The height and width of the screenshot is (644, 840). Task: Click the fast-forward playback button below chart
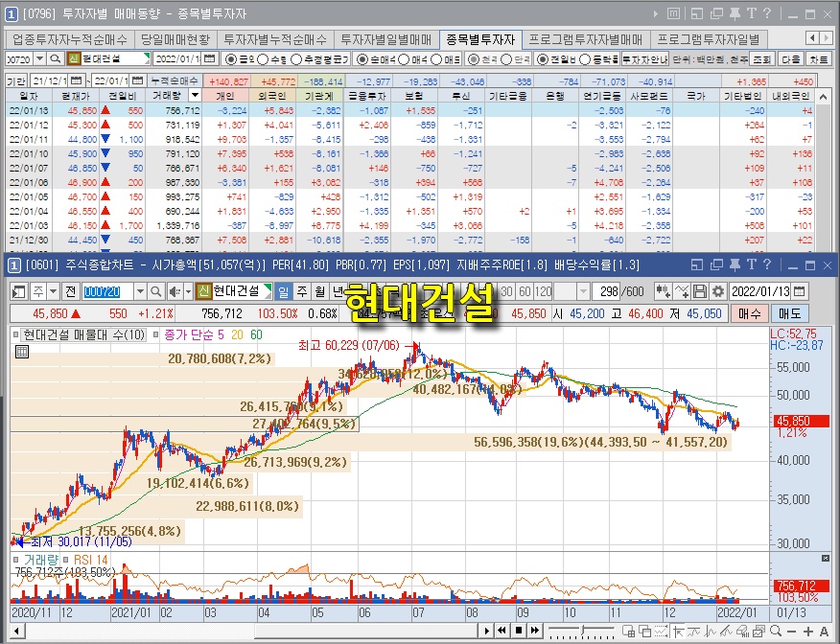point(535,630)
